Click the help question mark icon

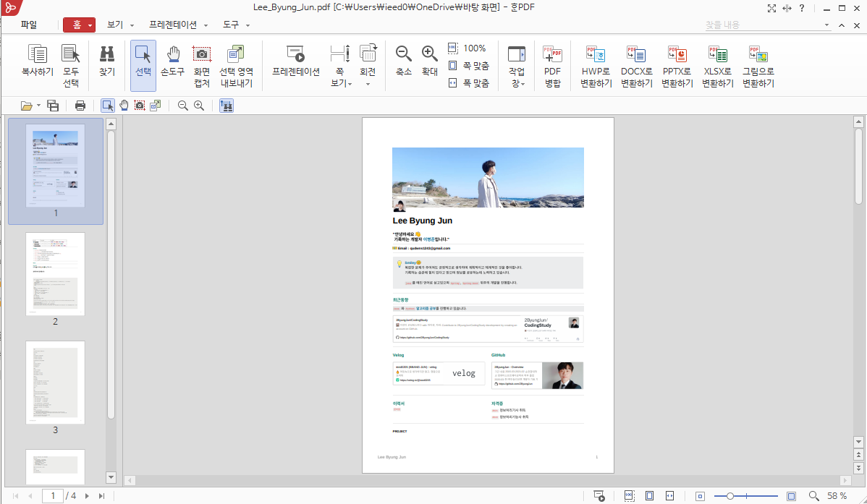coord(802,8)
